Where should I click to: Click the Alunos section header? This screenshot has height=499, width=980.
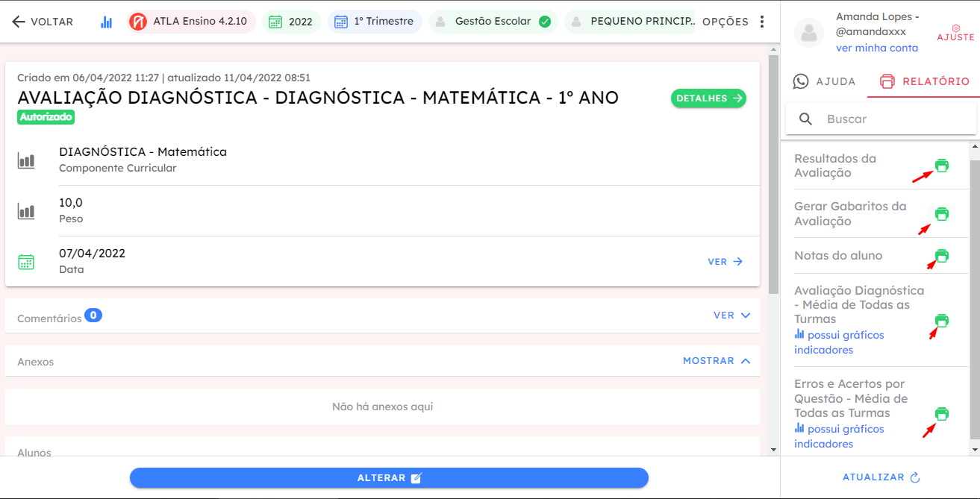(x=34, y=452)
